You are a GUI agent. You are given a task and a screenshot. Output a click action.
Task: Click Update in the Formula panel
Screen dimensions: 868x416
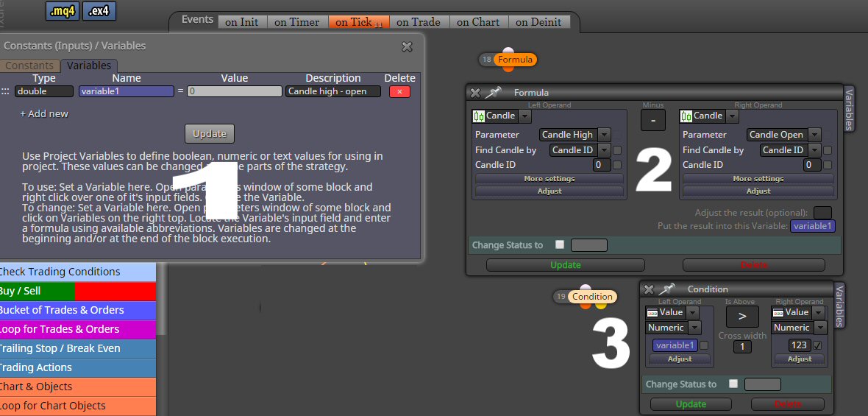pos(565,265)
